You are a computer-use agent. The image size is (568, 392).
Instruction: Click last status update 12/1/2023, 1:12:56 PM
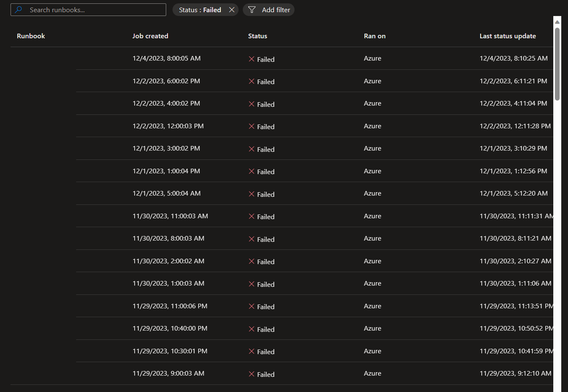pos(513,171)
